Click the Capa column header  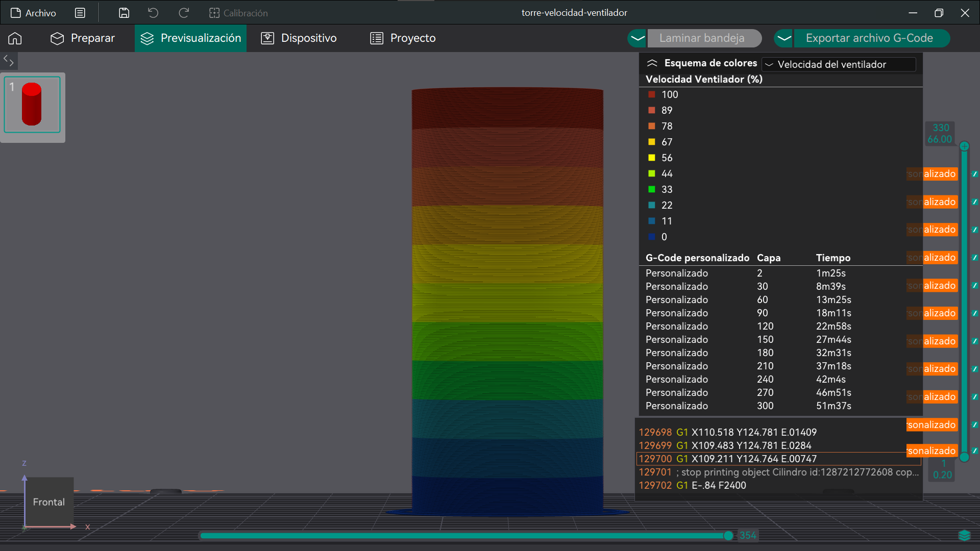[x=769, y=258]
